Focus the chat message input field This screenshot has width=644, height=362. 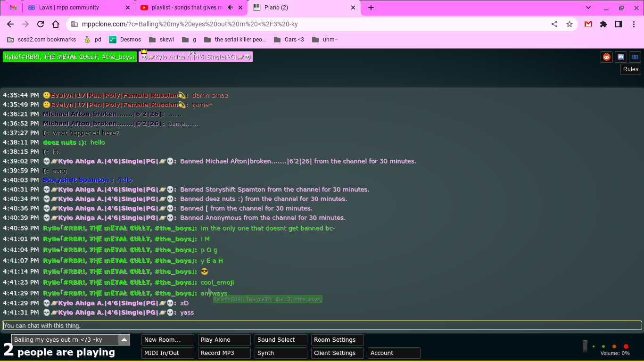click(322, 325)
